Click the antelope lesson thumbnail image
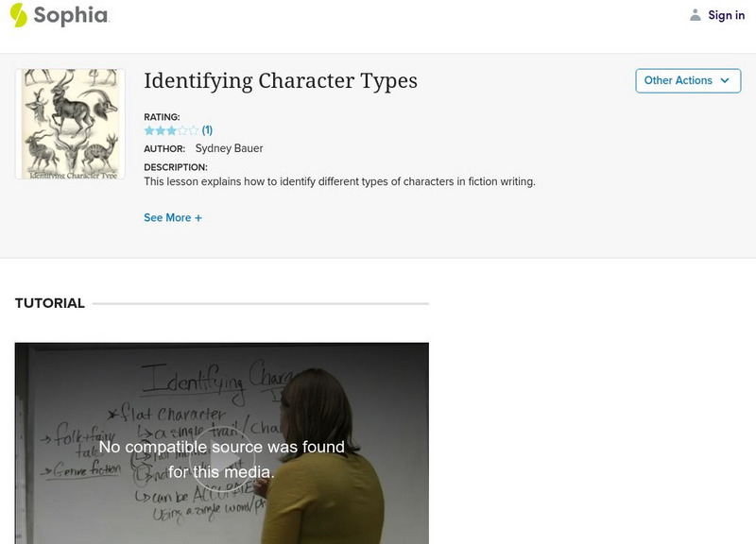This screenshot has height=544, width=756. tap(70, 124)
